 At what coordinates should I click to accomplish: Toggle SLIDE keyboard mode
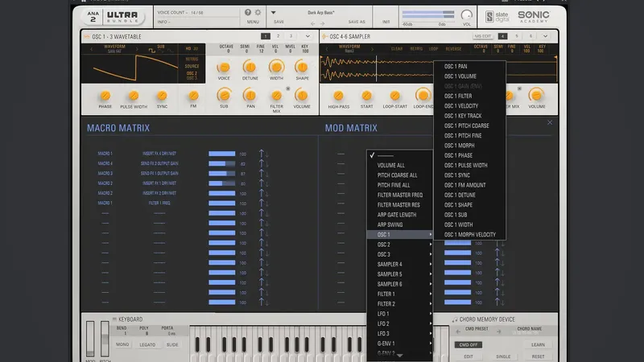(172, 345)
